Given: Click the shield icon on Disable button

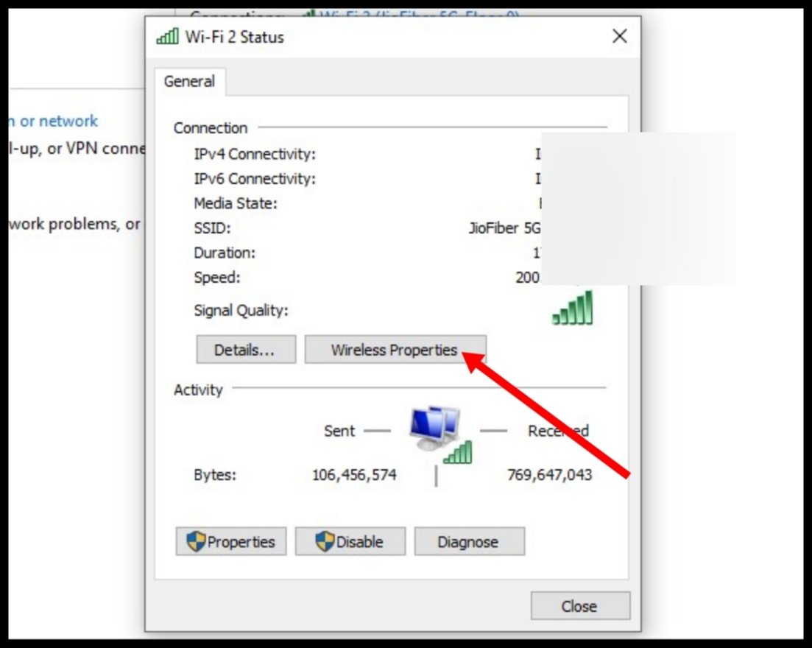Looking at the screenshot, I should click(x=325, y=541).
